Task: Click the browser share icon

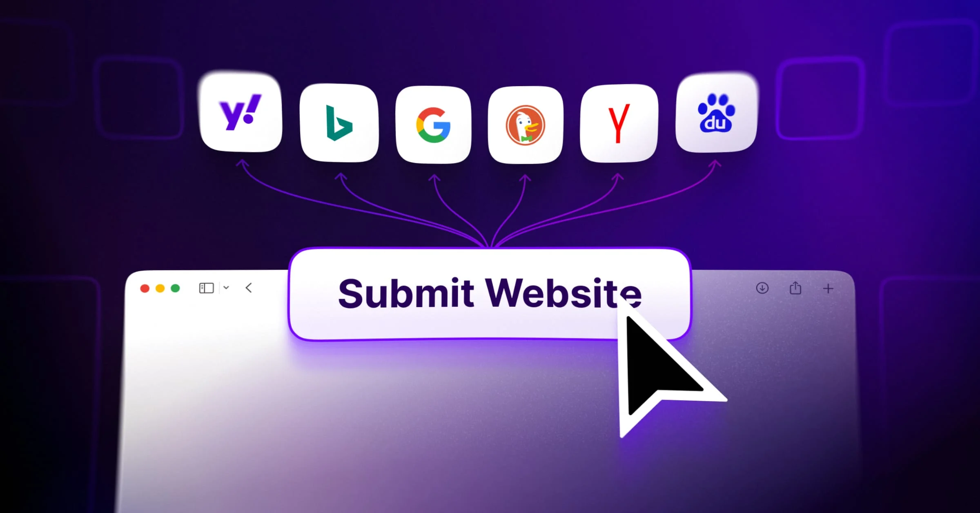Action: [795, 288]
